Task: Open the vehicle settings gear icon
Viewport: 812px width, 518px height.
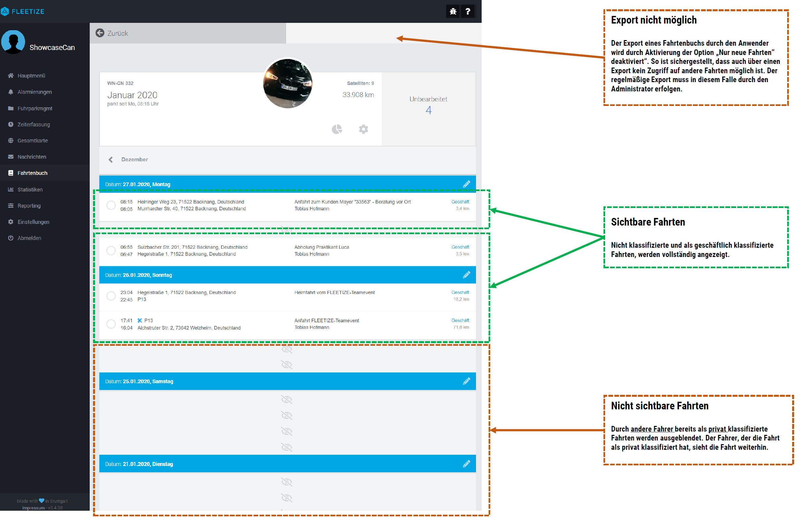Action: click(363, 129)
